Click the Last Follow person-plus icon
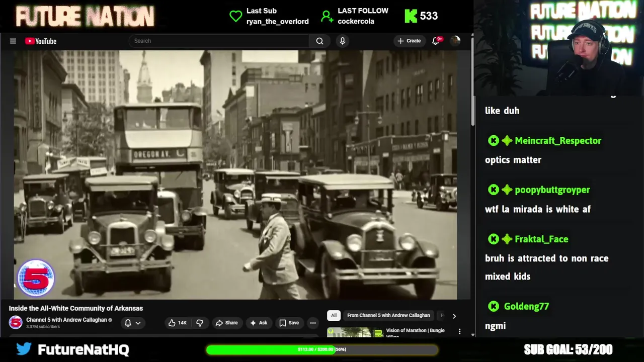Image resolution: width=644 pixels, height=362 pixels. pos(327,16)
